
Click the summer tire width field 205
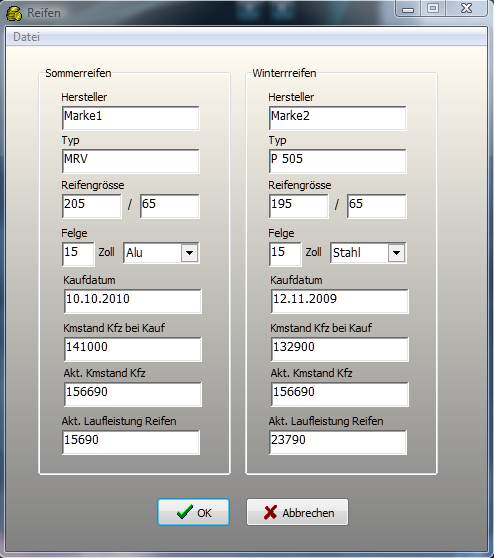[91, 206]
